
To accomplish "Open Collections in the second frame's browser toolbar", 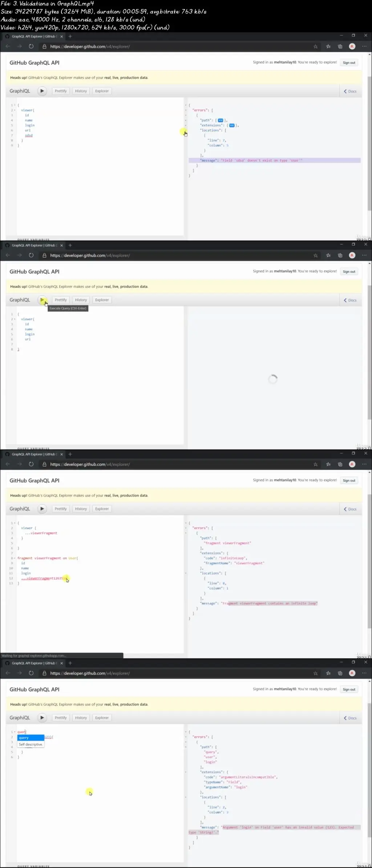I will click(x=340, y=255).
